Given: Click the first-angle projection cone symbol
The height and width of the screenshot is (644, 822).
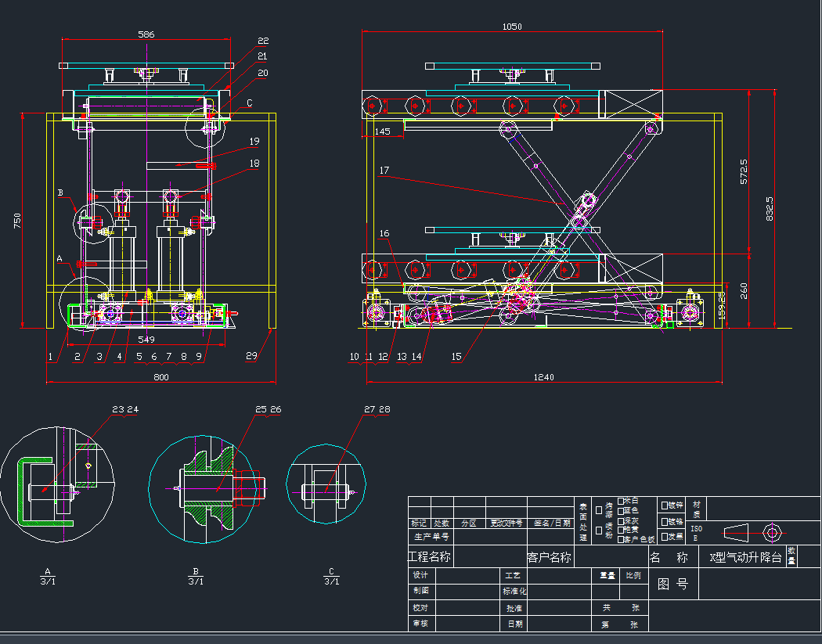Looking at the screenshot, I should (x=737, y=531).
